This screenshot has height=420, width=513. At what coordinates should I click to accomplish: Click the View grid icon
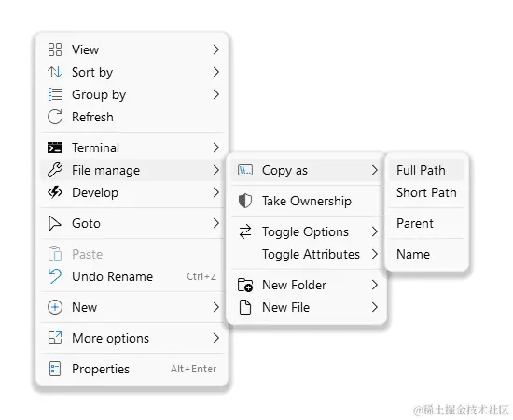point(55,49)
